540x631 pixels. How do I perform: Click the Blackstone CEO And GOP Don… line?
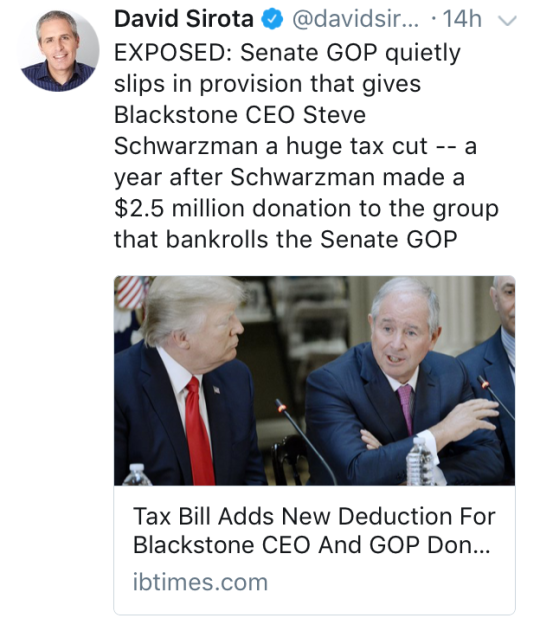(x=312, y=545)
